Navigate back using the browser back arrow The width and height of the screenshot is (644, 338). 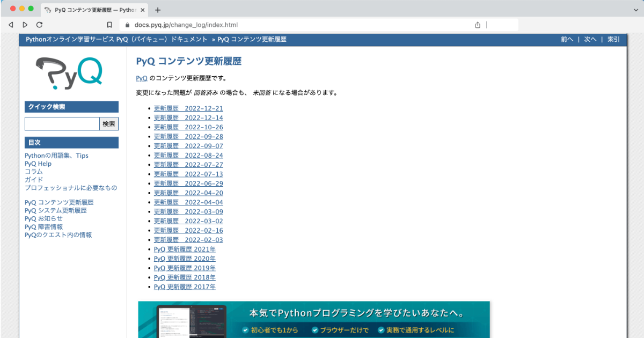[11, 24]
